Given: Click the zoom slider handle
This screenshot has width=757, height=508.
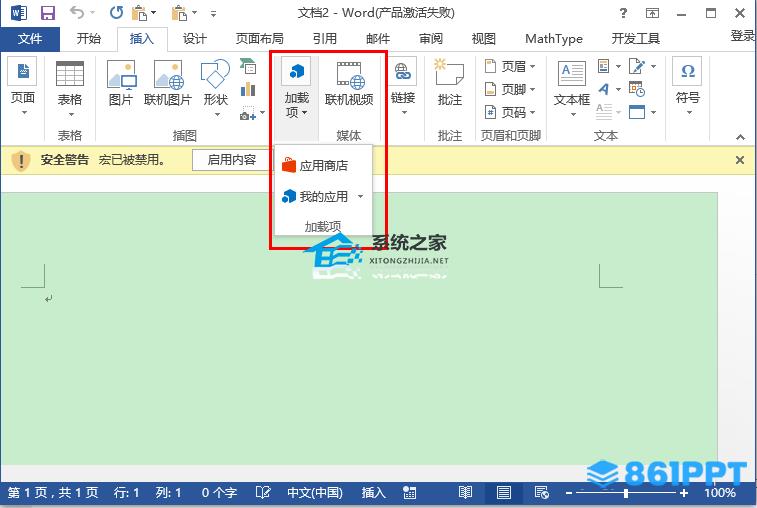Looking at the screenshot, I should (626, 493).
